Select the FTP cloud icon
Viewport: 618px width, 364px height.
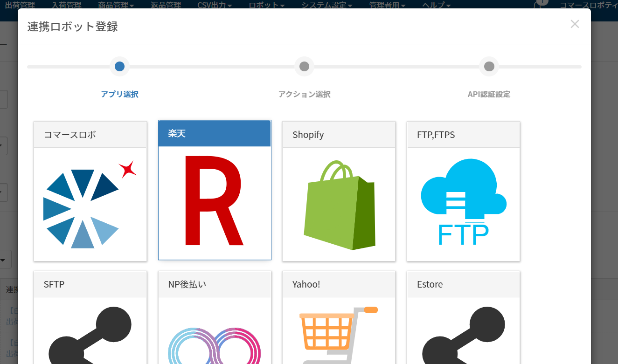pyautogui.click(x=464, y=202)
